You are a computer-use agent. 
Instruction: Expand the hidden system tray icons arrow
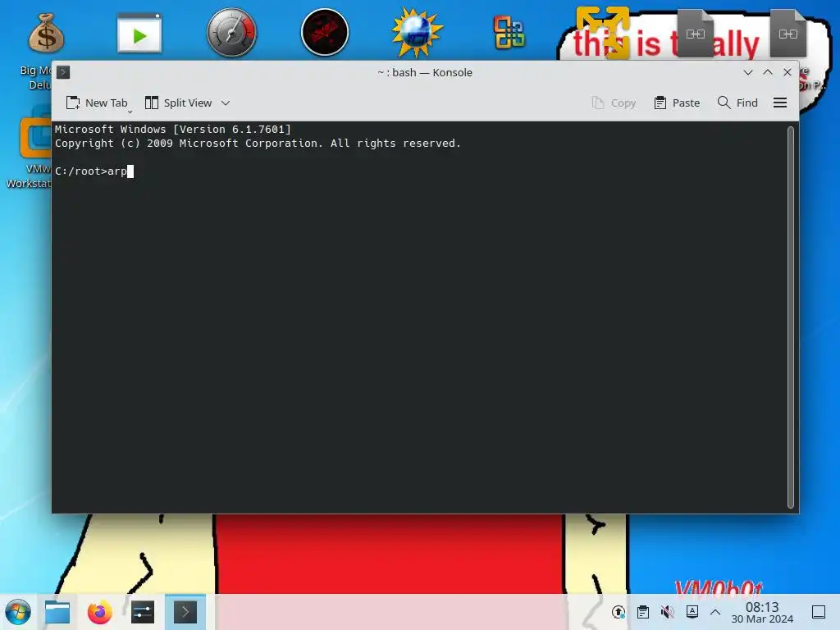(x=715, y=612)
